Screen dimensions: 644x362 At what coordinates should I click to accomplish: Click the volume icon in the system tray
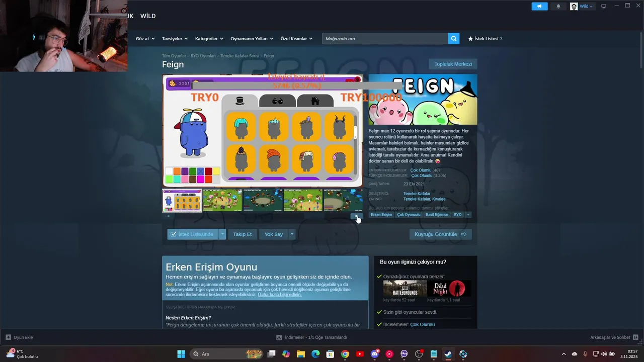point(604,354)
